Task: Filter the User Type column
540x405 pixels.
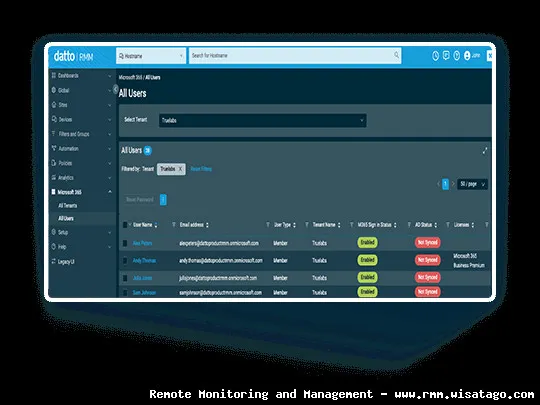Action: tap(306, 225)
